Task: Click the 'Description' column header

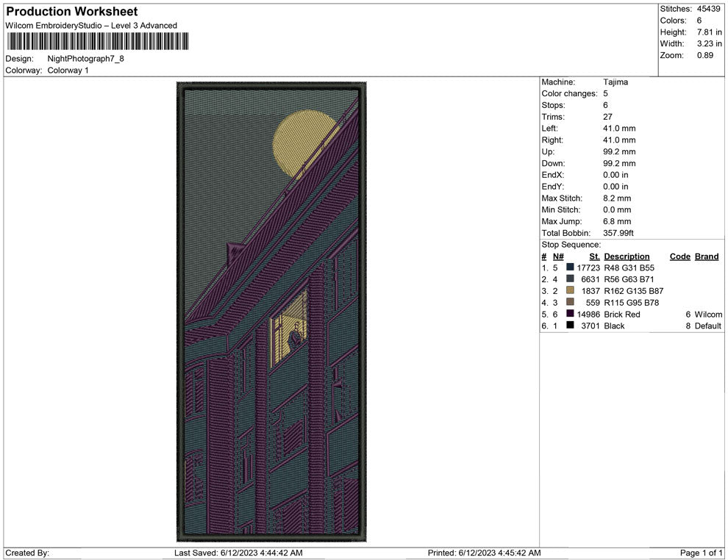Action: pos(627,256)
